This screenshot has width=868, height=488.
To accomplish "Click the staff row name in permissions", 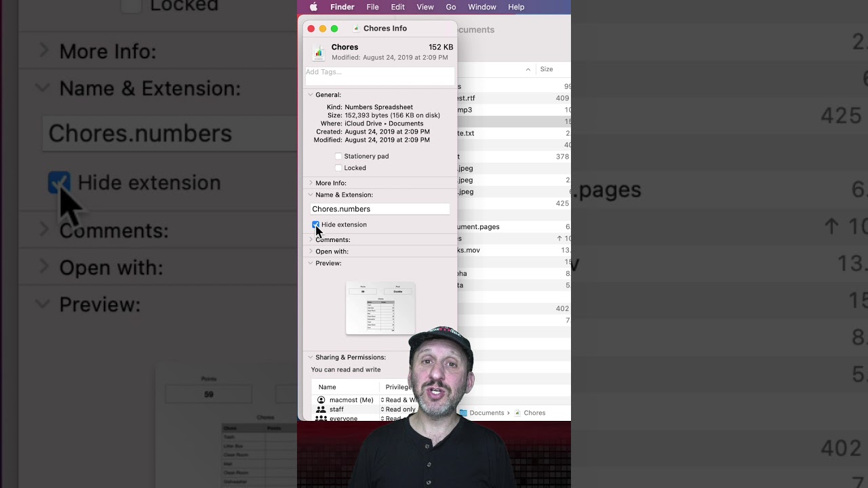I will (x=336, y=409).
